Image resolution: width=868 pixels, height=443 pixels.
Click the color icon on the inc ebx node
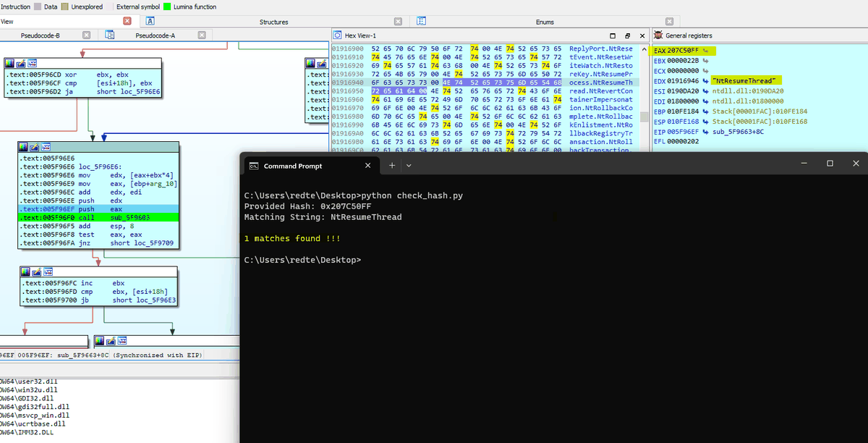(x=26, y=271)
